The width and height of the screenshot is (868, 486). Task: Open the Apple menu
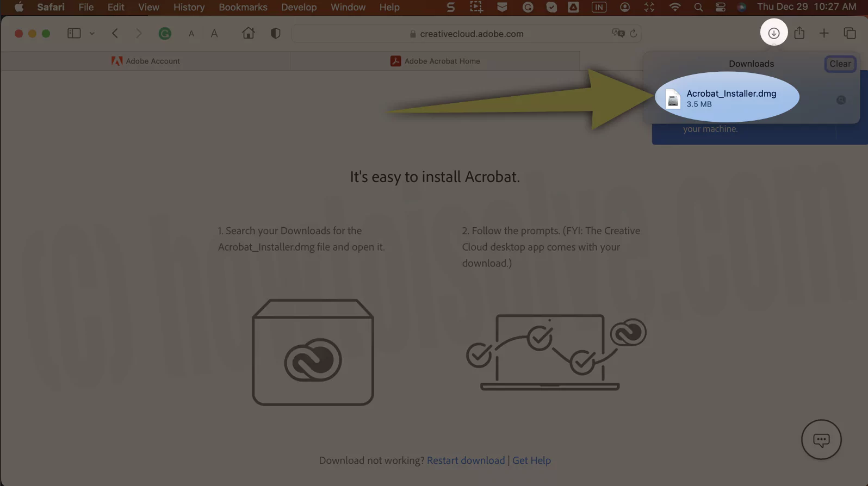(19, 7)
